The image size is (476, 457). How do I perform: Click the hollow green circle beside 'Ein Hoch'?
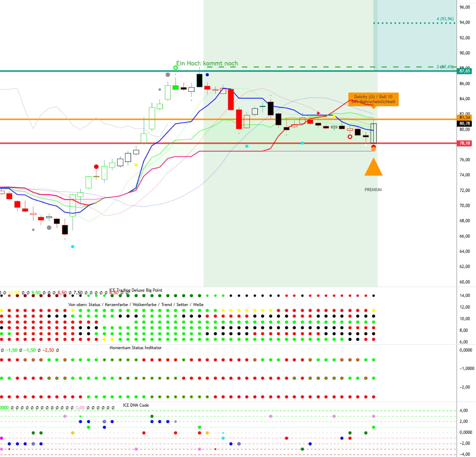pyautogui.click(x=176, y=68)
